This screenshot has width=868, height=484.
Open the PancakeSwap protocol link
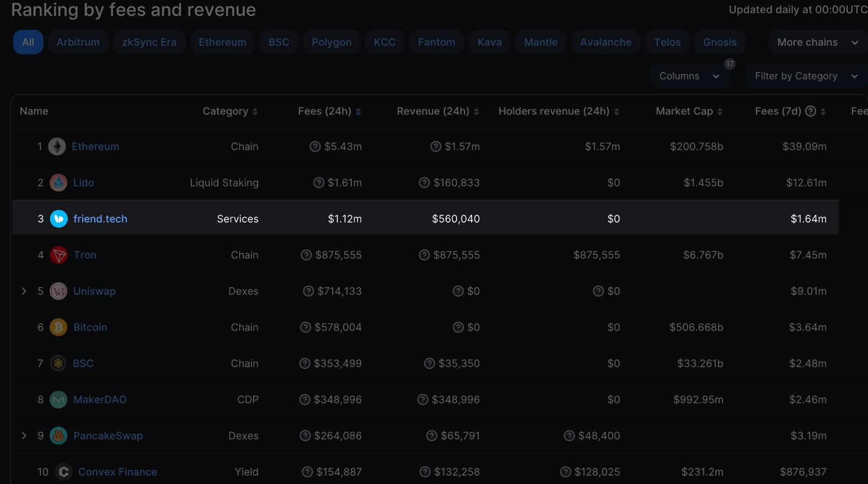point(108,435)
